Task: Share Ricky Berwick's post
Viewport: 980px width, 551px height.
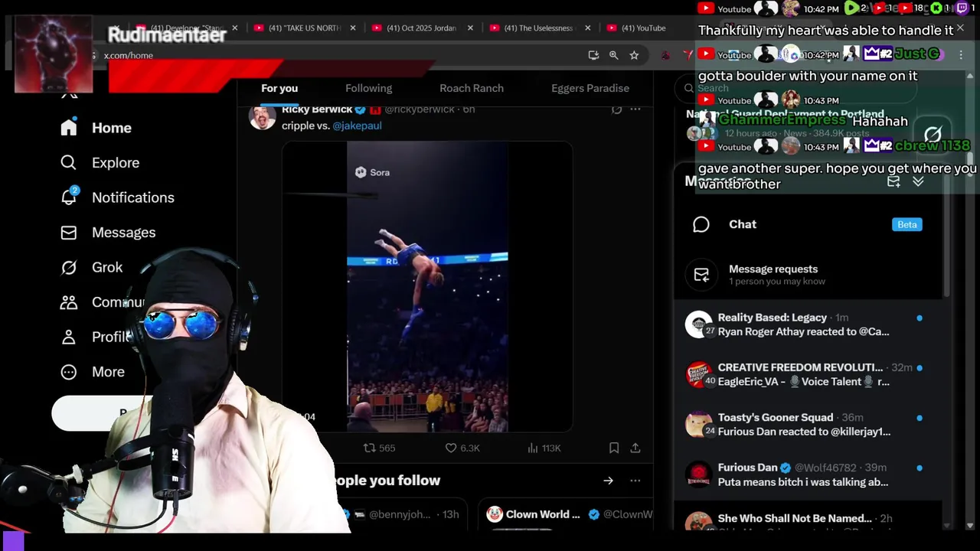Action: [x=635, y=448]
